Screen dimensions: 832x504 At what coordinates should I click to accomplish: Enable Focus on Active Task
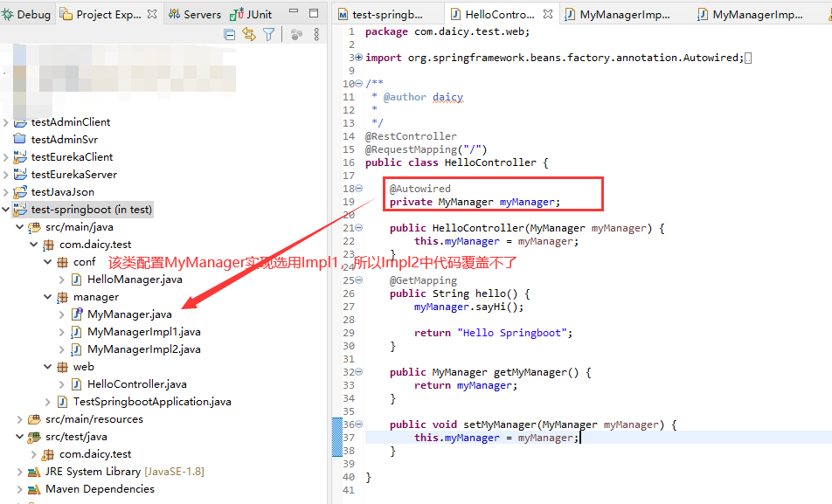(x=296, y=33)
